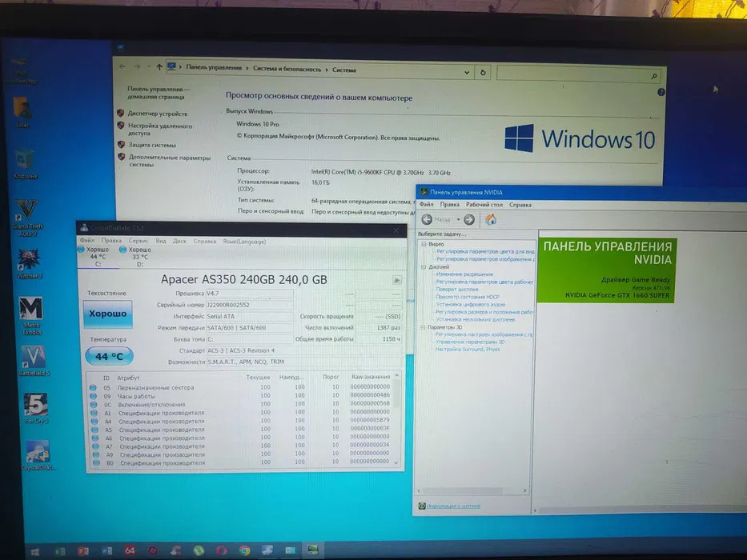This screenshot has height=560, width=747.
Task: Click the Forward arrow in the NVIDIA toolbar
Action: tap(469, 219)
